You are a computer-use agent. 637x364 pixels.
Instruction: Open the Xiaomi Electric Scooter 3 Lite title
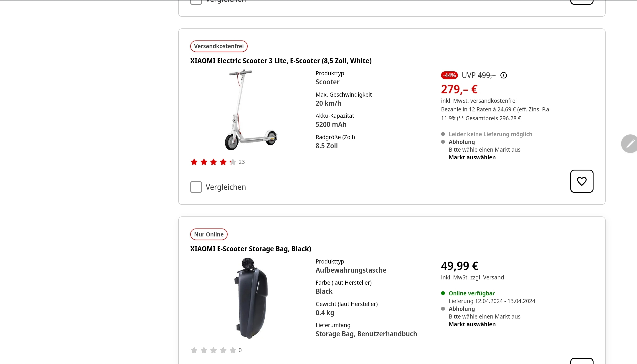(x=281, y=61)
